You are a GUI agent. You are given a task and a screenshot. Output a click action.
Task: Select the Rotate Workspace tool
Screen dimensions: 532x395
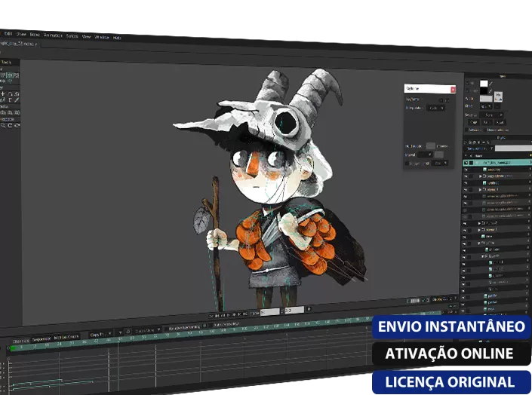click(x=10, y=125)
